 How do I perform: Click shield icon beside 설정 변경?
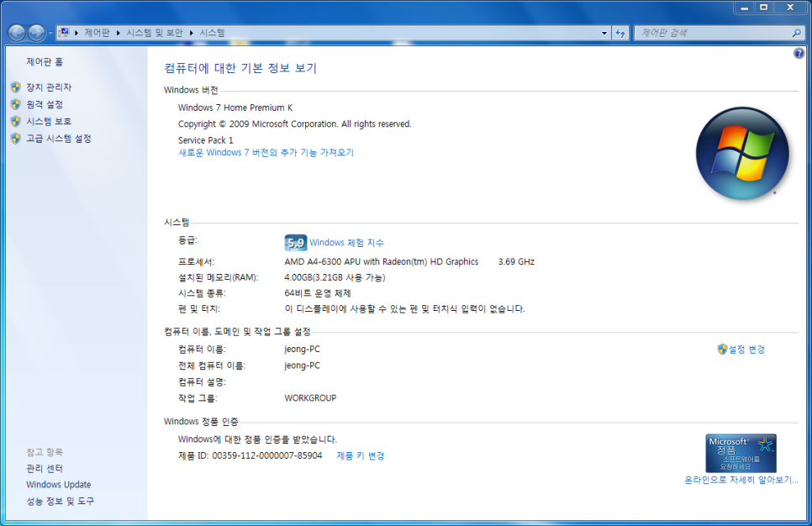coord(722,350)
